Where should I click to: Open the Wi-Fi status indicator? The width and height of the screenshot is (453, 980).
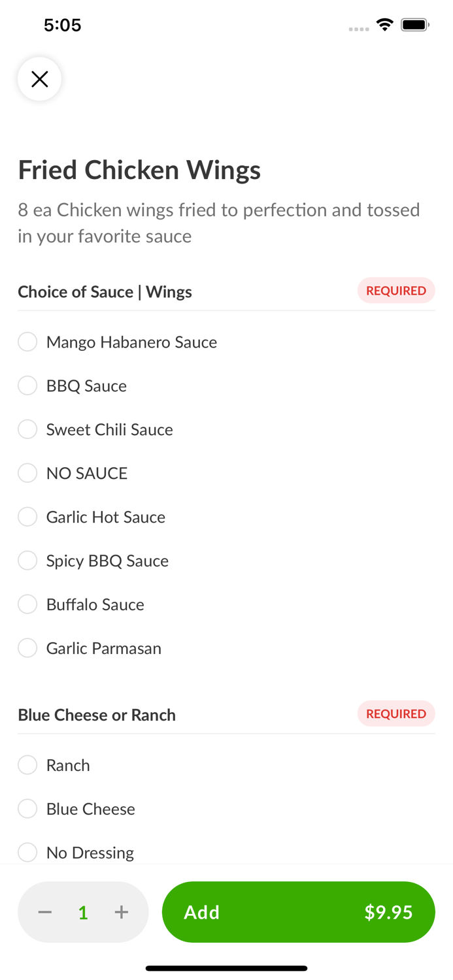(384, 24)
